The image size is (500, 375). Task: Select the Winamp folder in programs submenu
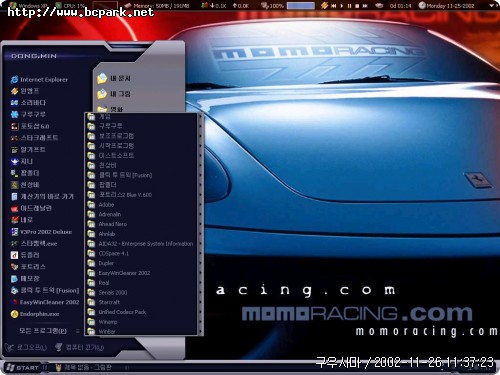(143, 322)
